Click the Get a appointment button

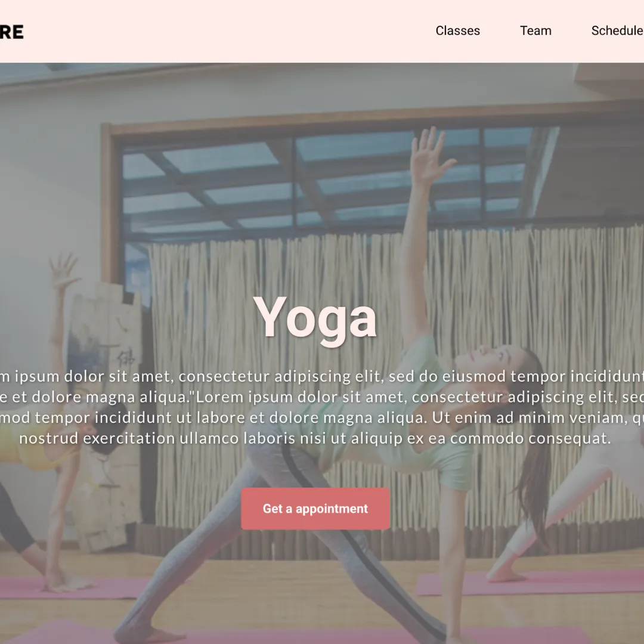pyautogui.click(x=315, y=509)
